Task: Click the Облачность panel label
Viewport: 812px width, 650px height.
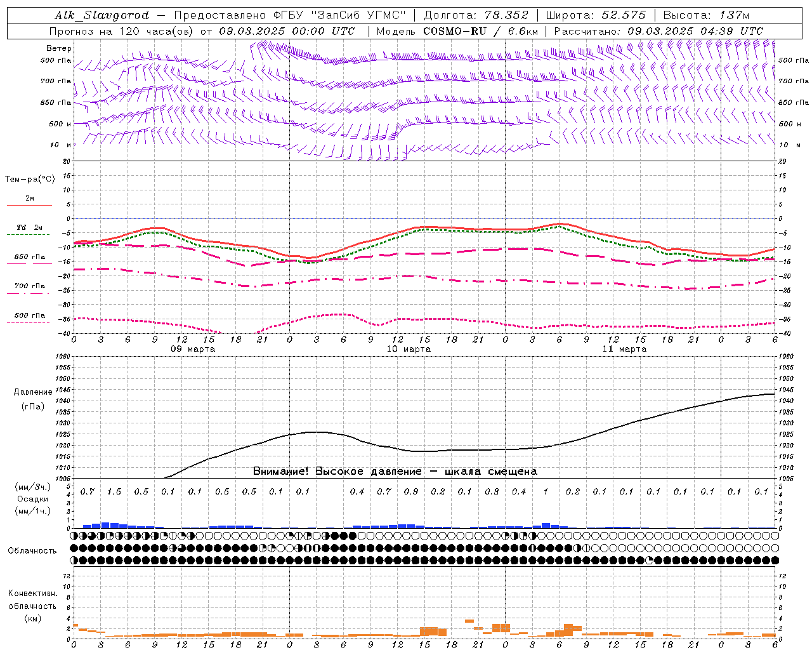Action: coord(32,551)
